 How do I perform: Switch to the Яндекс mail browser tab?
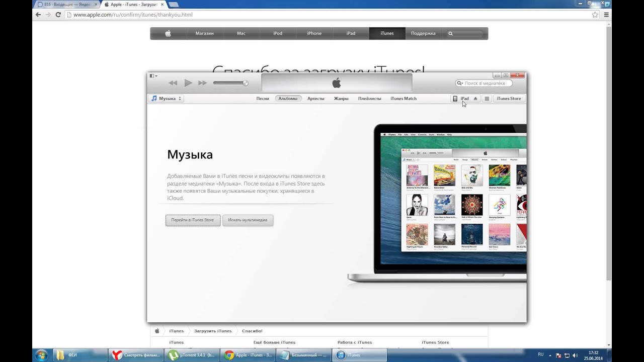click(67, 5)
